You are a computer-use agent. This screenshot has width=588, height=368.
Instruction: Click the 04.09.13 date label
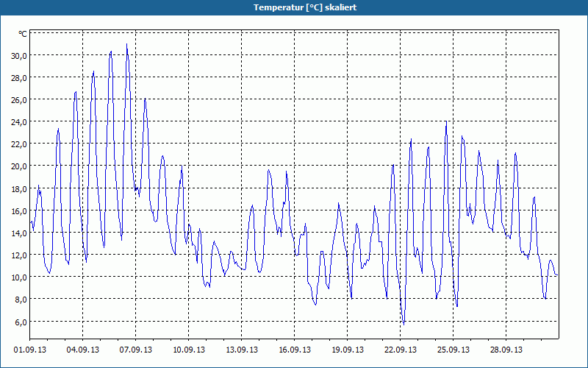(83, 350)
